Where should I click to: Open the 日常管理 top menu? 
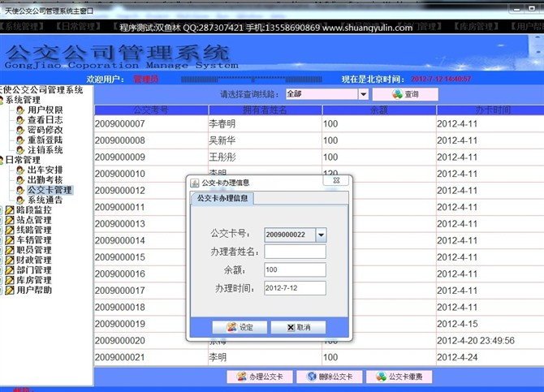coord(79,26)
